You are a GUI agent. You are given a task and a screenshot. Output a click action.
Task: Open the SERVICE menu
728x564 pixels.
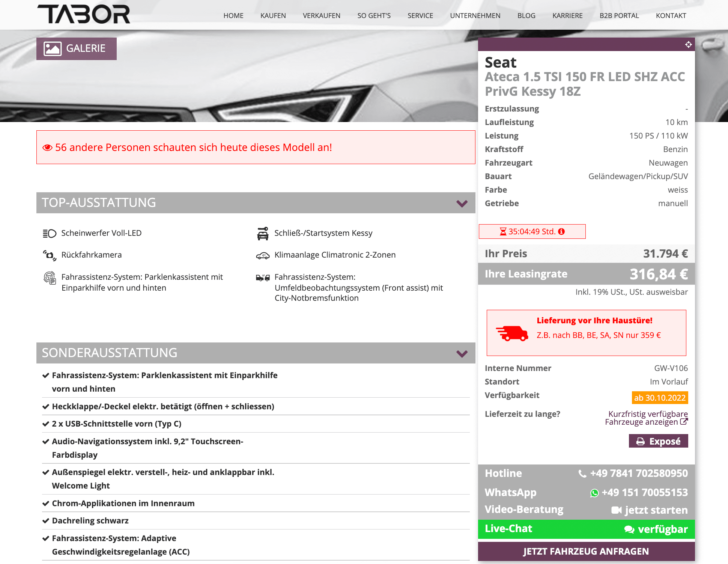tap(420, 16)
